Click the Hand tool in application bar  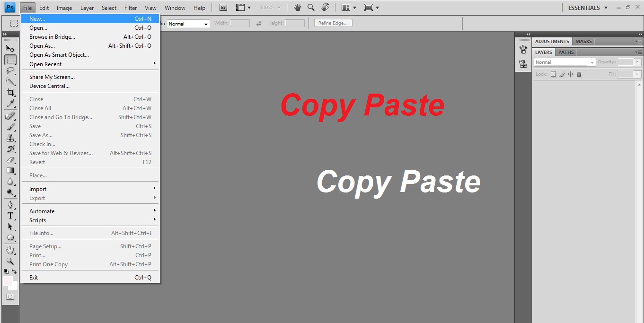297,8
